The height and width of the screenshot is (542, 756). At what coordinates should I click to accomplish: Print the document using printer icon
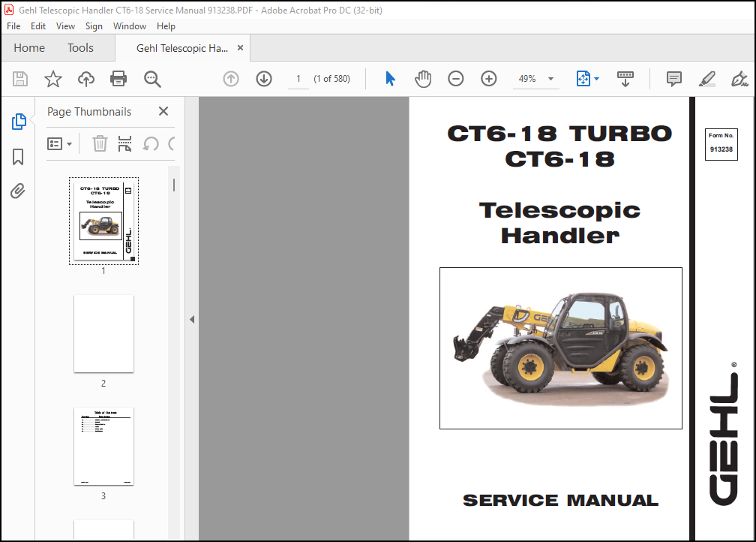click(118, 79)
